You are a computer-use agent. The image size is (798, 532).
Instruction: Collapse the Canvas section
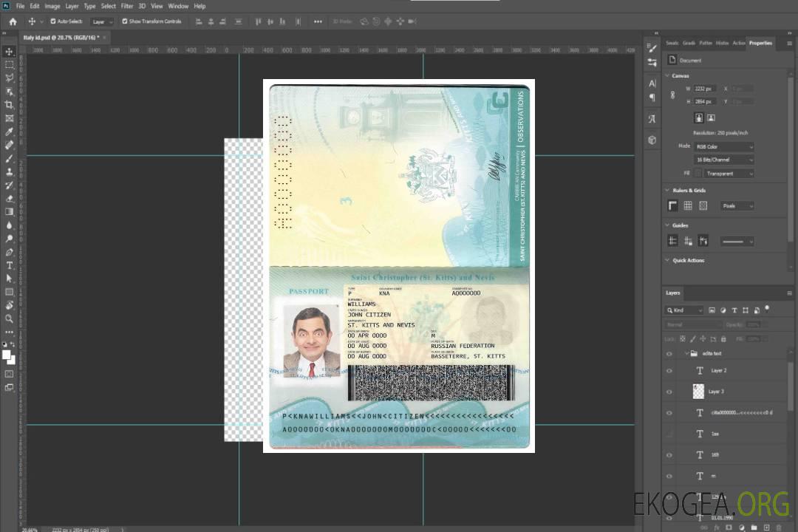tap(667, 75)
